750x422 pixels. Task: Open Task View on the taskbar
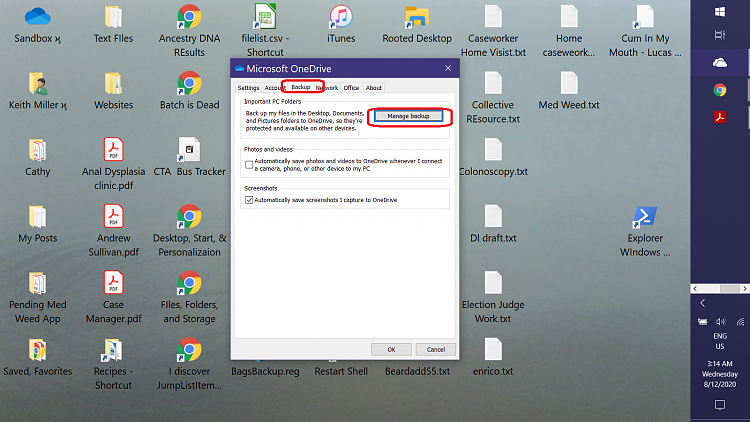coord(719,35)
